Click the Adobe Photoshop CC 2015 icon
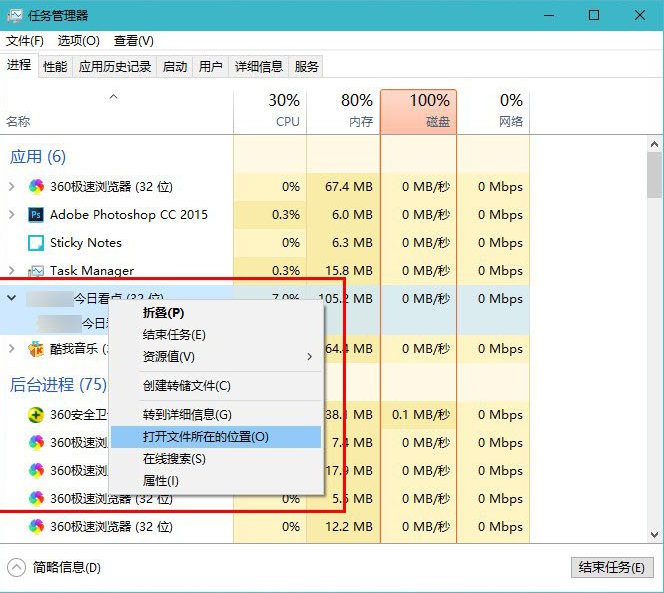The height and width of the screenshot is (593, 664). 36,215
